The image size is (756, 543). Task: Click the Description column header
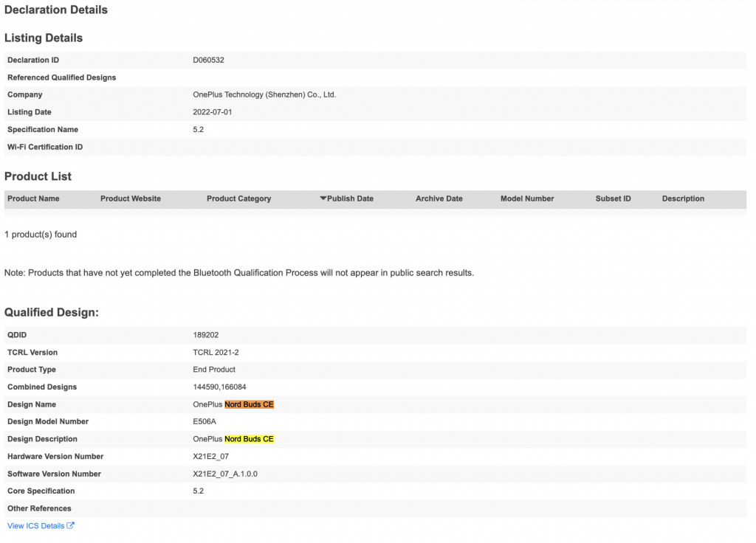coord(683,198)
